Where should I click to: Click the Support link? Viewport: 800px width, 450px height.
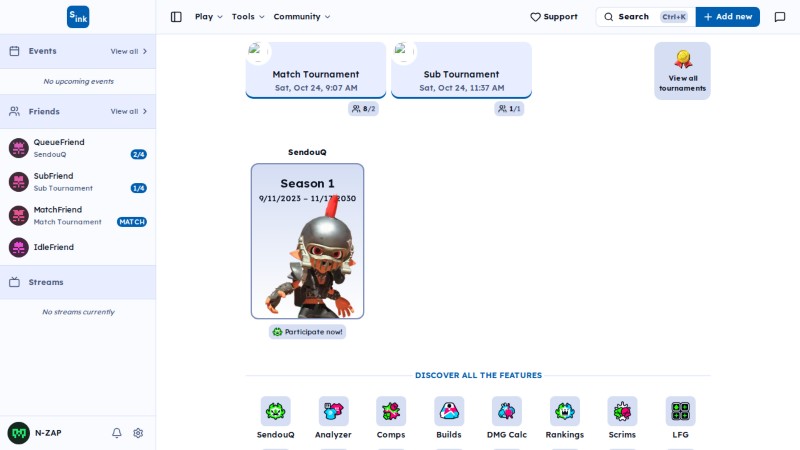click(x=554, y=17)
